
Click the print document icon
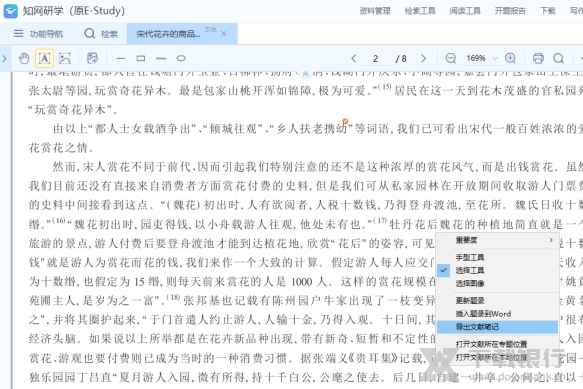click(538, 58)
